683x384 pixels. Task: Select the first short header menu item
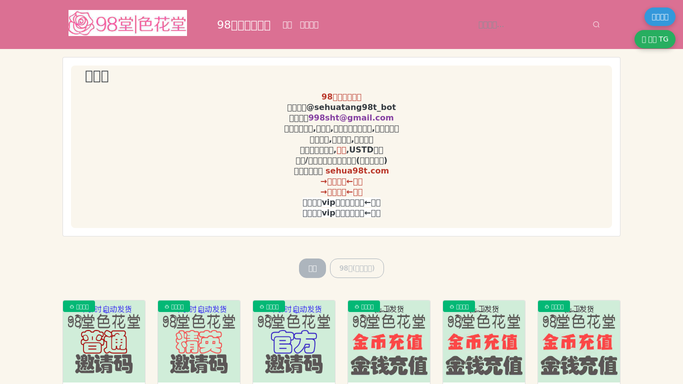pyautogui.click(x=287, y=25)
